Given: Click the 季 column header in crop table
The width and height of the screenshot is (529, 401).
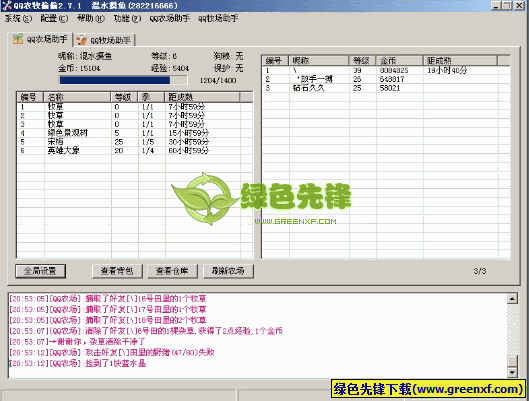Looking at the screenshot, I should point(151,97).
